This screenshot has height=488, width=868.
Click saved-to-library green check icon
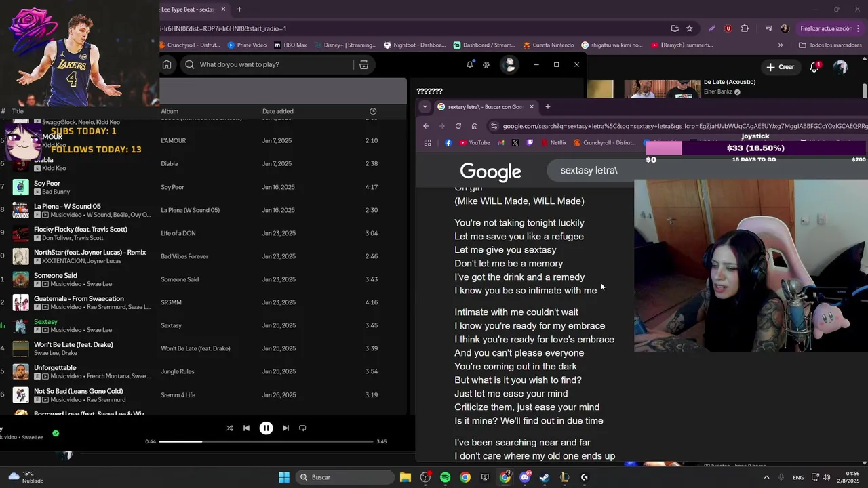tap(56, 433)
